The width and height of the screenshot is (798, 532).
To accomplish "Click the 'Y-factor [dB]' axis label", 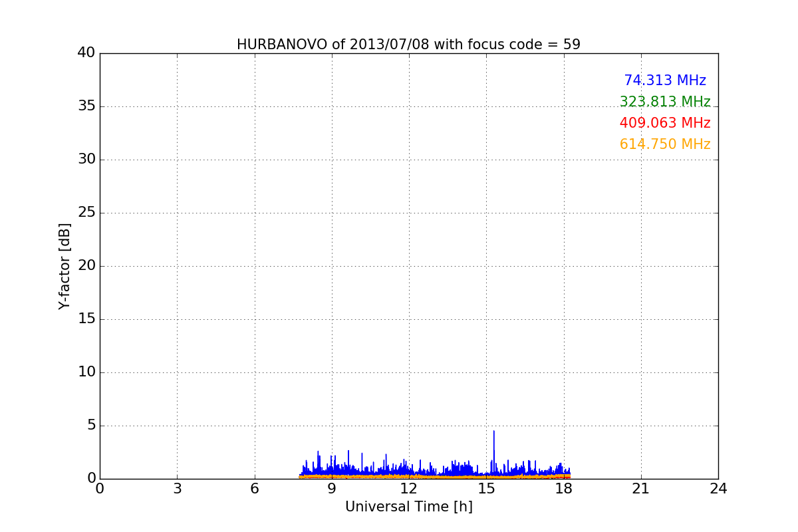I will tap(65, 266).
